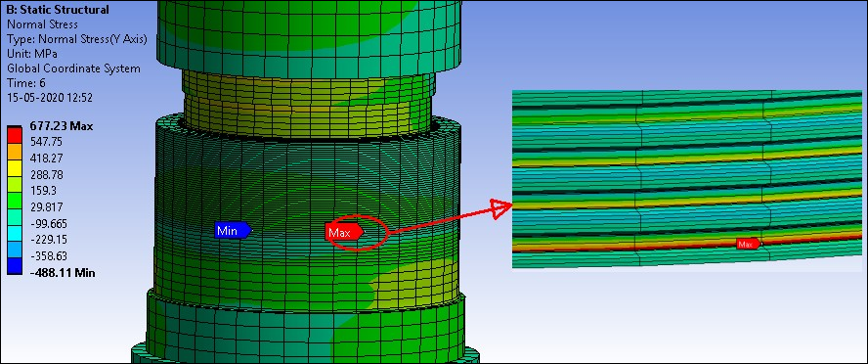Select the dark blue legend band
Screen dimensions: 868x364
click(x=15, y=265)
